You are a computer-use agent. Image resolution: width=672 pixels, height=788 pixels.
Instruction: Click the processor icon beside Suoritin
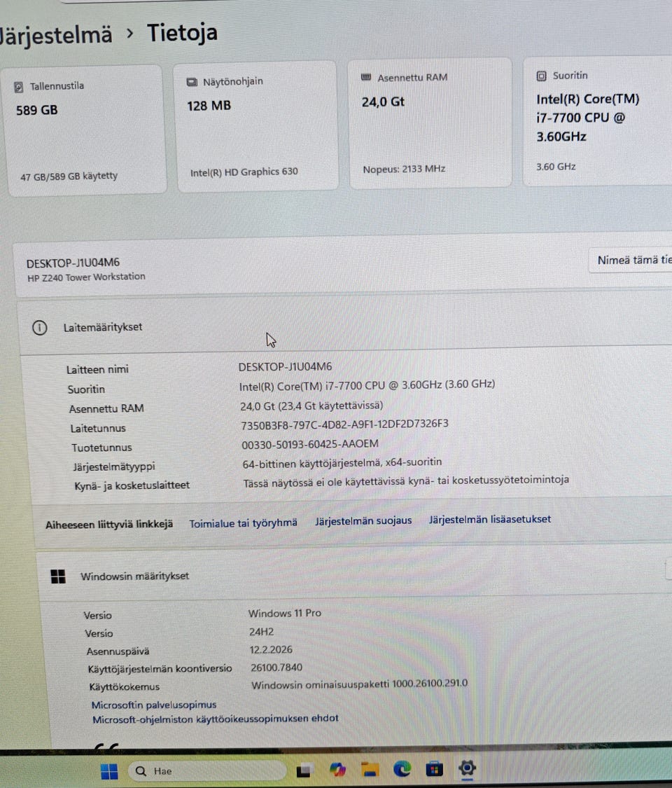click(x=541, y=76)
